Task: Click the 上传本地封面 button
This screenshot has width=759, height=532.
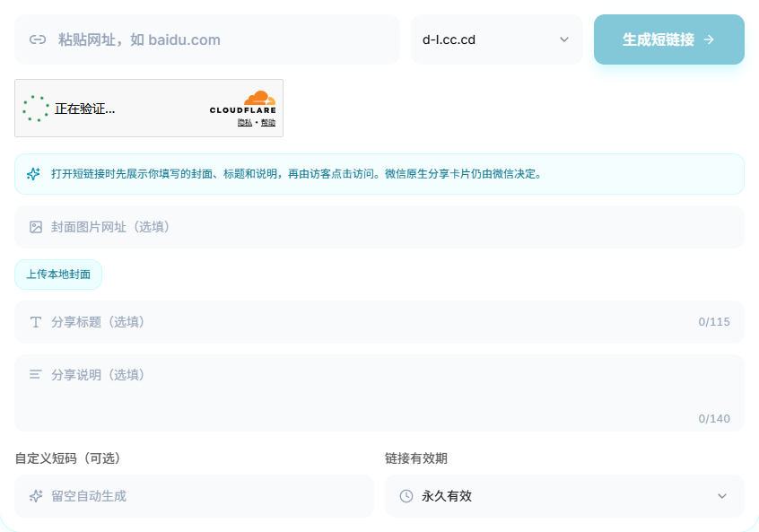Action: click(58, 275)
